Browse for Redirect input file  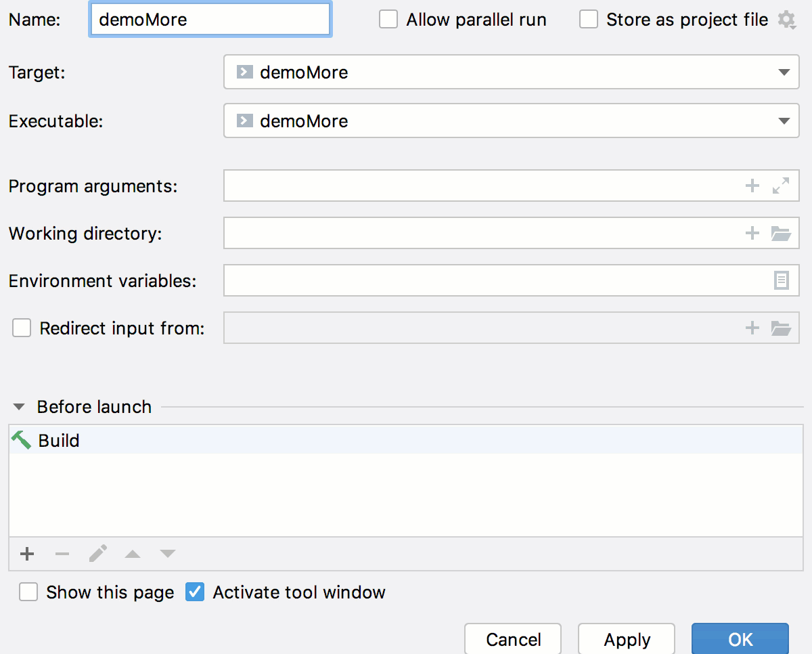[781, 328]
